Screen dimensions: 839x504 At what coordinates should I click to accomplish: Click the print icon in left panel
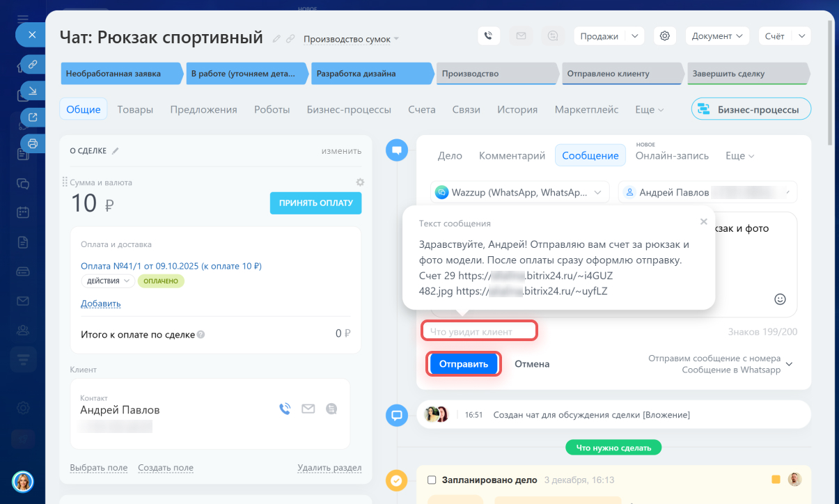[32, 143]
